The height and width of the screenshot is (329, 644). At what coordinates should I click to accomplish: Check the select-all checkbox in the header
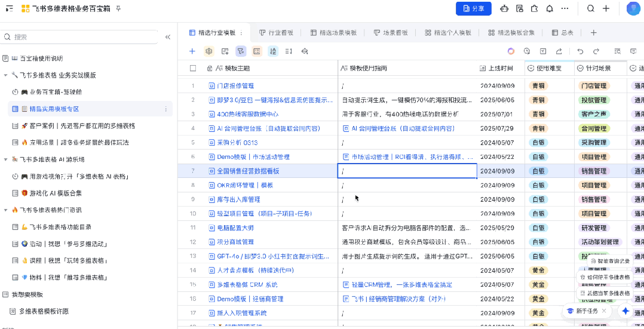192,69
